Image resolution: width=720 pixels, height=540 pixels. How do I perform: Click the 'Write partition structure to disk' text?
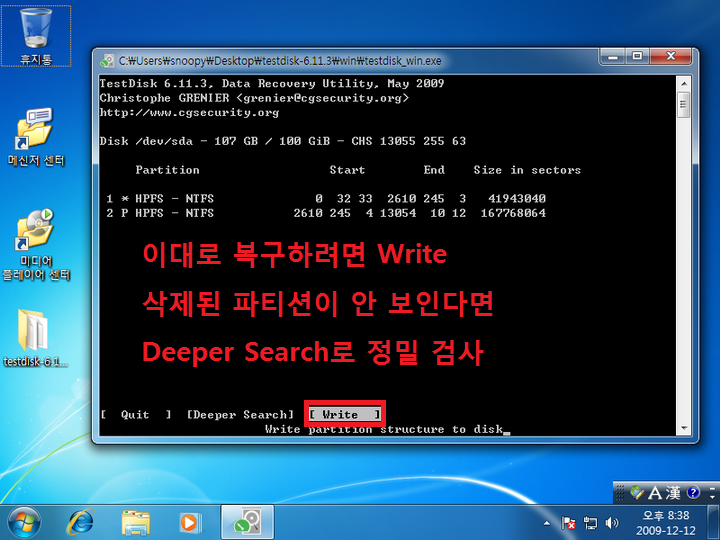pyautogui.click(x=384, y=429)
